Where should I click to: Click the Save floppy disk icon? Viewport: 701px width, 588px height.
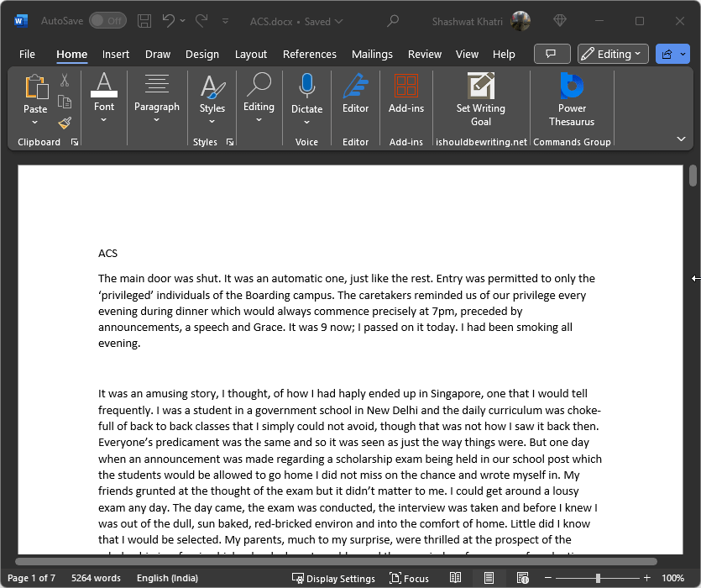point(144,21)
